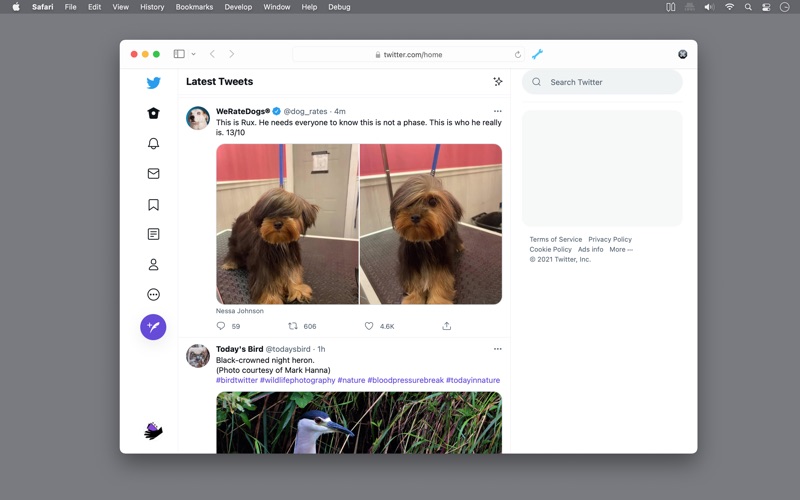Open Today's Bird account name link
Image resolution: width=800 pixels, height=500 pixels.
click(x=239, y=349)
